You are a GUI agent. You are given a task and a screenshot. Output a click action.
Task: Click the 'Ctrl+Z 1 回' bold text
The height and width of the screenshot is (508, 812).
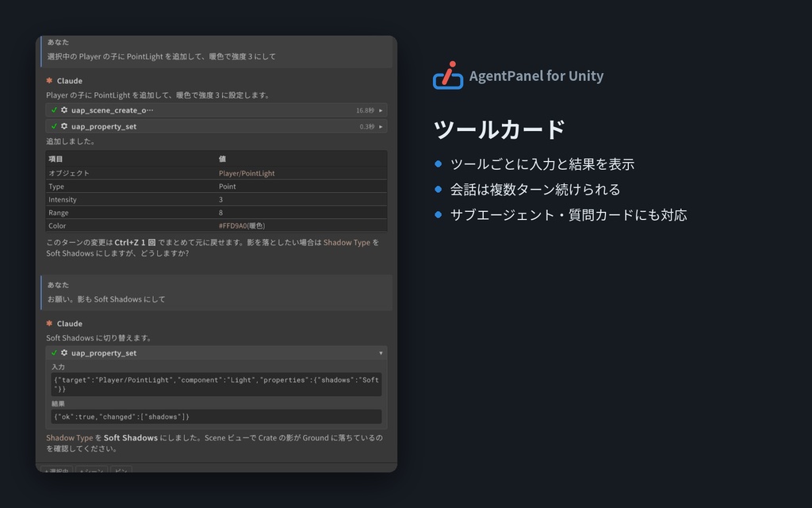pos(135,242)
